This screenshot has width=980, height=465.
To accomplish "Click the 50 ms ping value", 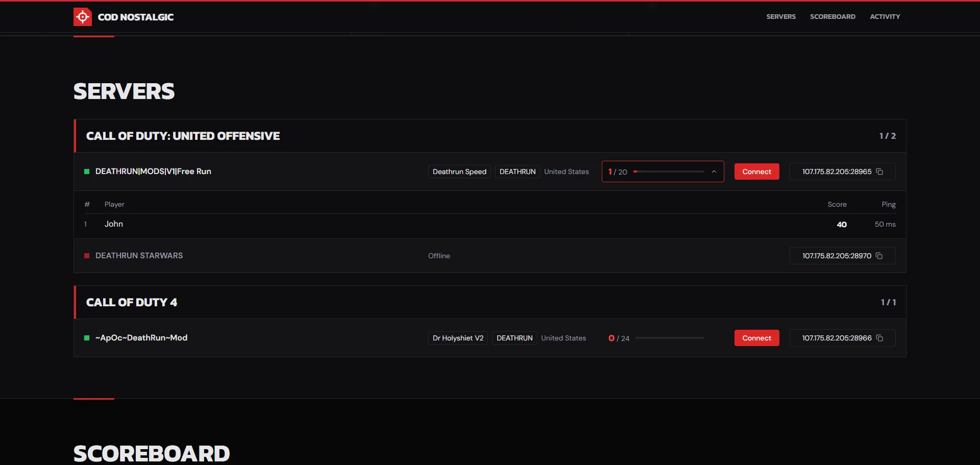I will pyautogui.click(x=885, y=224).
